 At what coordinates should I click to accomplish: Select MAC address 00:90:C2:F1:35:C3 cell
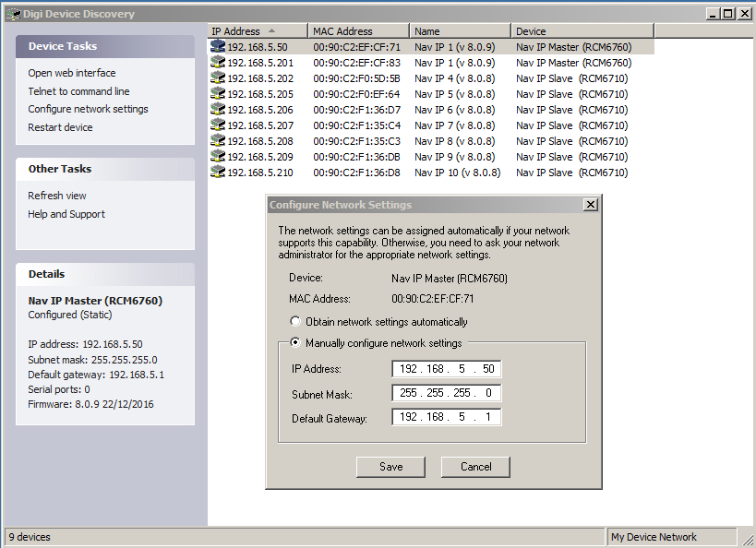pos(357,141)
